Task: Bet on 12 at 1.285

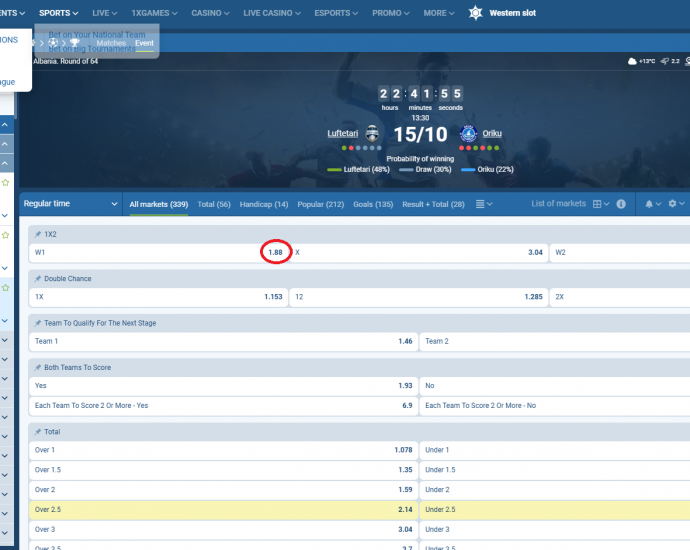Action: pos(418,297)
